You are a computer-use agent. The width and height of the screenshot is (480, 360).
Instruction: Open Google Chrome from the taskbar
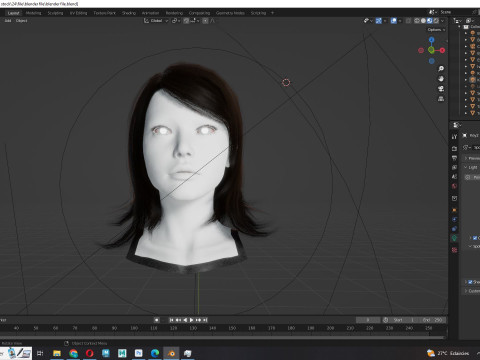(73, 353)
